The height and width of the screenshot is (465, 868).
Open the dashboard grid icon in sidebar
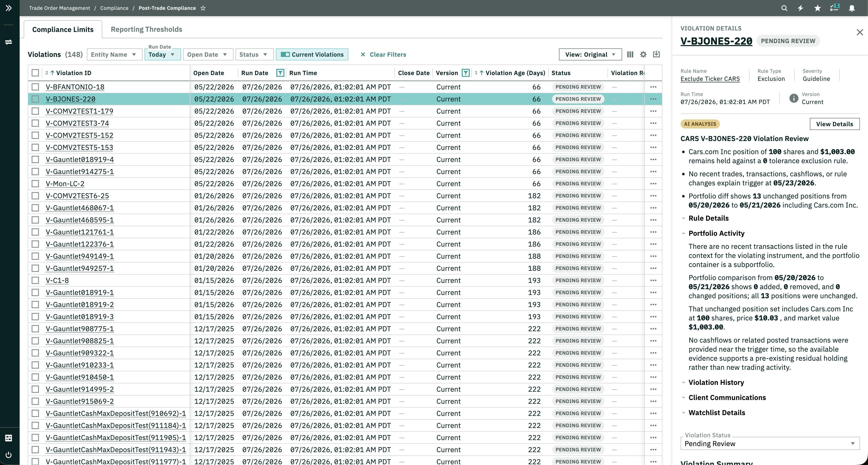click(9, 438)
